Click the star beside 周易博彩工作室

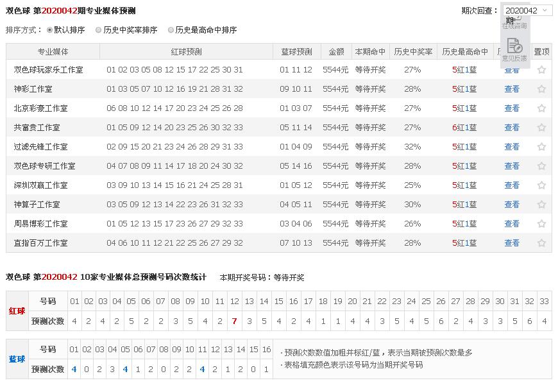pyautogui.click(x=541, y=224)
